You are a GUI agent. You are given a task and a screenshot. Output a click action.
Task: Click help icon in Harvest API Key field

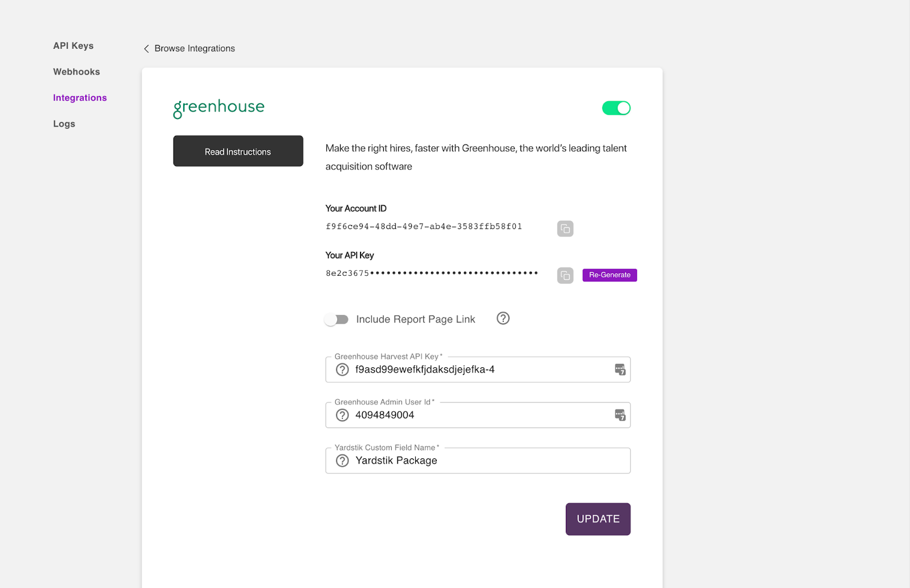click(342, 370)
